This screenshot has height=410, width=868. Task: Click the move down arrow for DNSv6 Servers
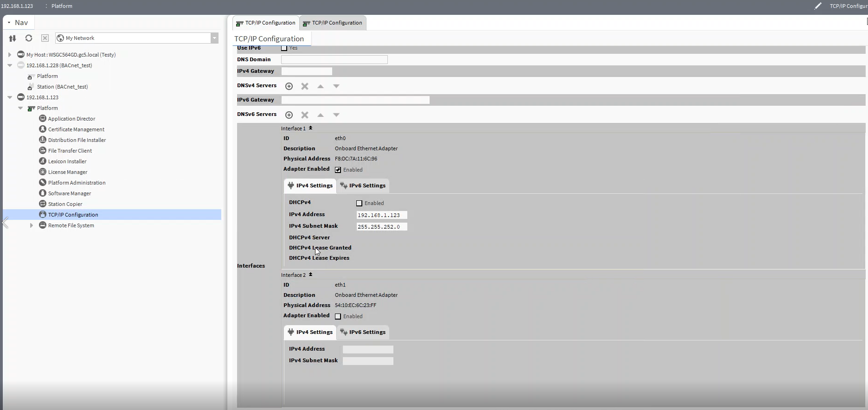[336, 115]
